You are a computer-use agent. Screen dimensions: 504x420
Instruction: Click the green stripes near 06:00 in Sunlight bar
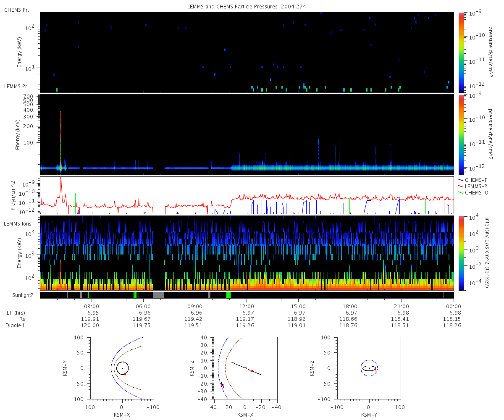pos(136,295)
